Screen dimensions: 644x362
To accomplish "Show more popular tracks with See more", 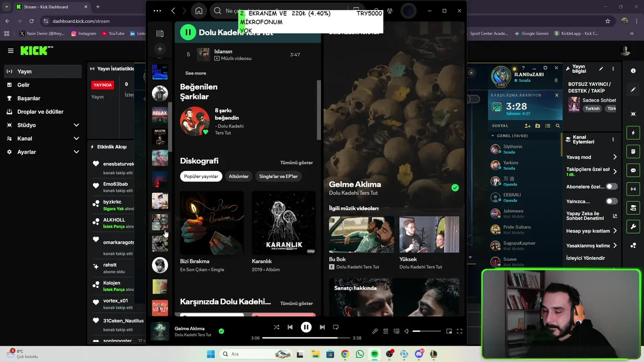I will click(196, 73).
